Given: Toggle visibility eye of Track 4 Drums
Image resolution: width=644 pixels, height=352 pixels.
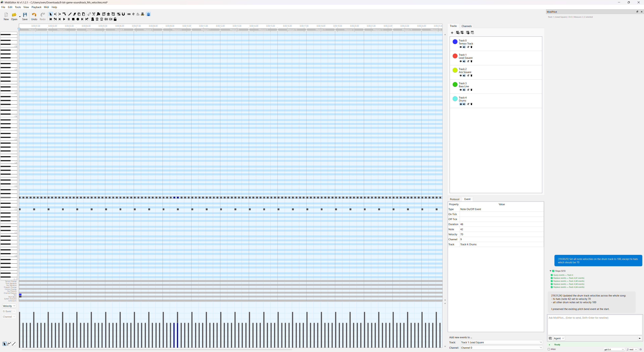Looking at the screenshot, I should (x=461, y=104).
